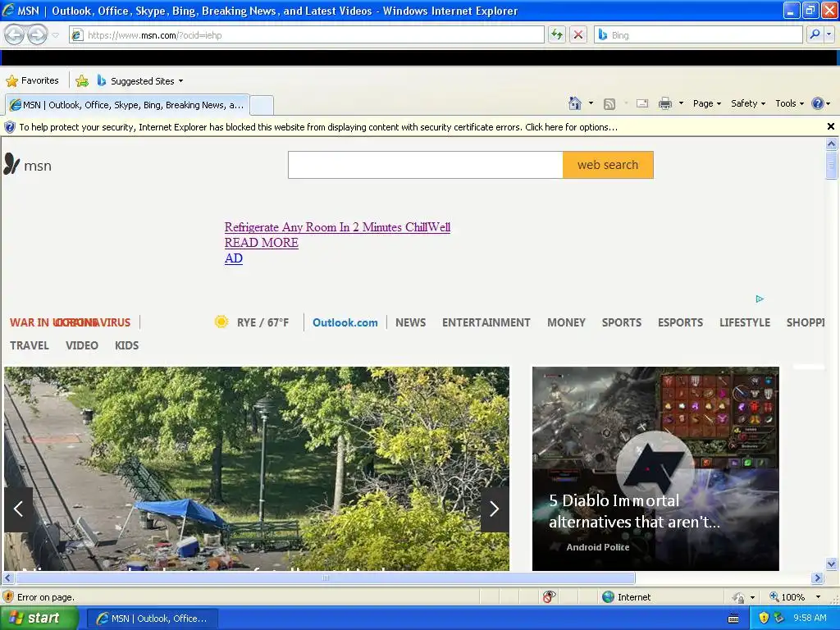Viewport: 840px width, 630px height.
Task: Click the RSS feeds icon
Action: click(609, 104)
